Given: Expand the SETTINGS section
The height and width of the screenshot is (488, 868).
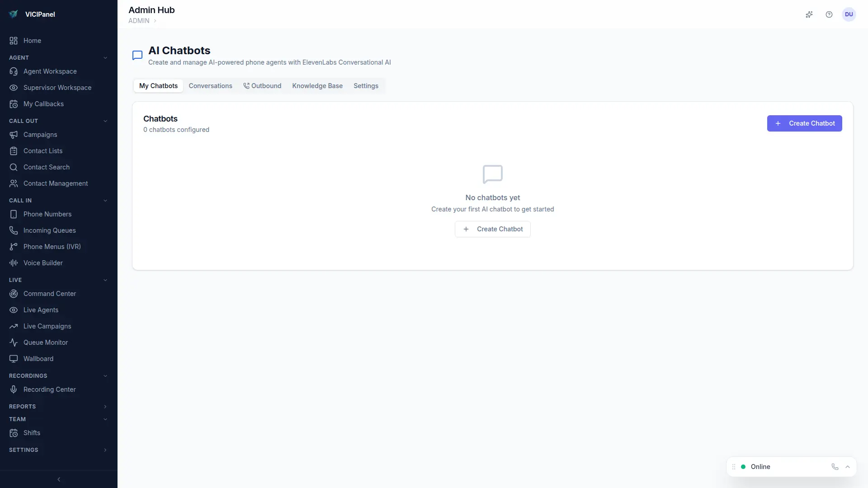Looking at the screenshot, I should click(x=105, y=450).
